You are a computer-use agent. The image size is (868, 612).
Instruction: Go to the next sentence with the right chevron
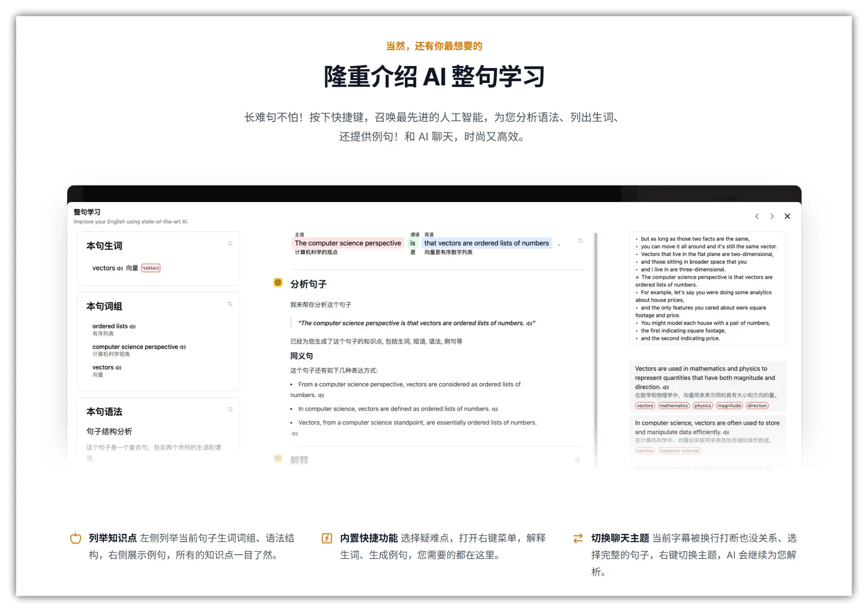tap(772, 216)
